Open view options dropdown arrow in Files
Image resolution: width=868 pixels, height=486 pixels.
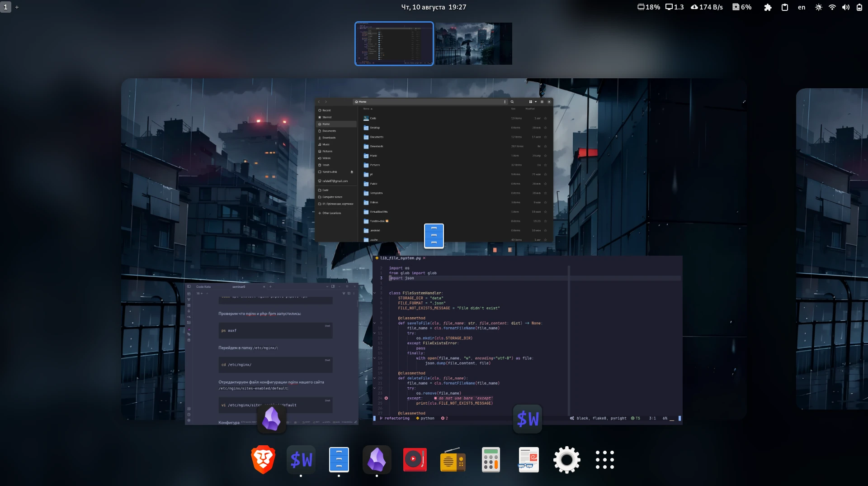tap(536, 102)
